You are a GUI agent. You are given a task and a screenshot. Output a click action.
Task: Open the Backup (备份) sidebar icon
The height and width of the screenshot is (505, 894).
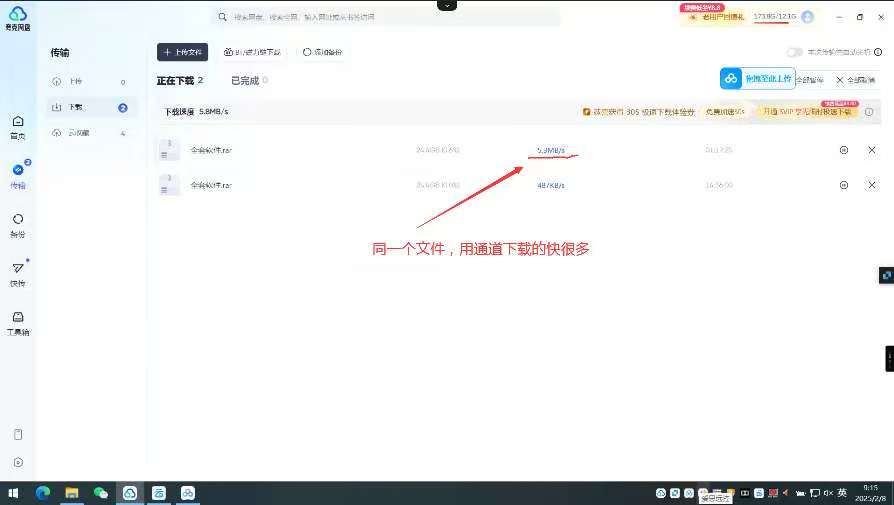(x=18, y=225)
